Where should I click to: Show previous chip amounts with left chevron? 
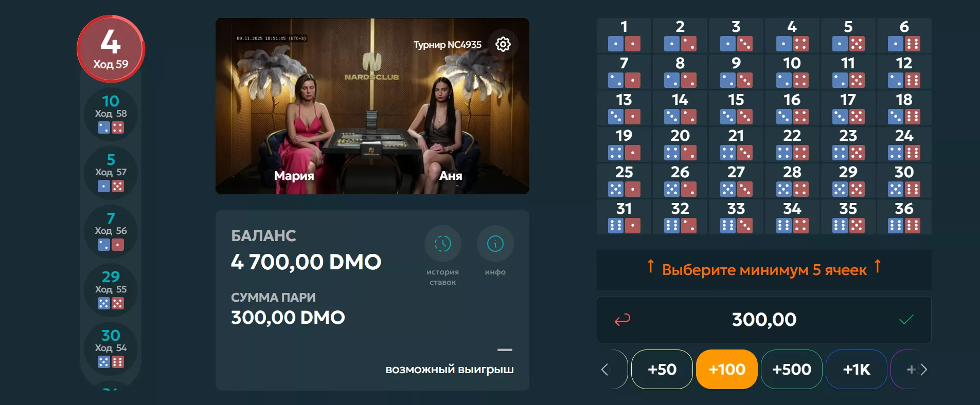point(605,370)
